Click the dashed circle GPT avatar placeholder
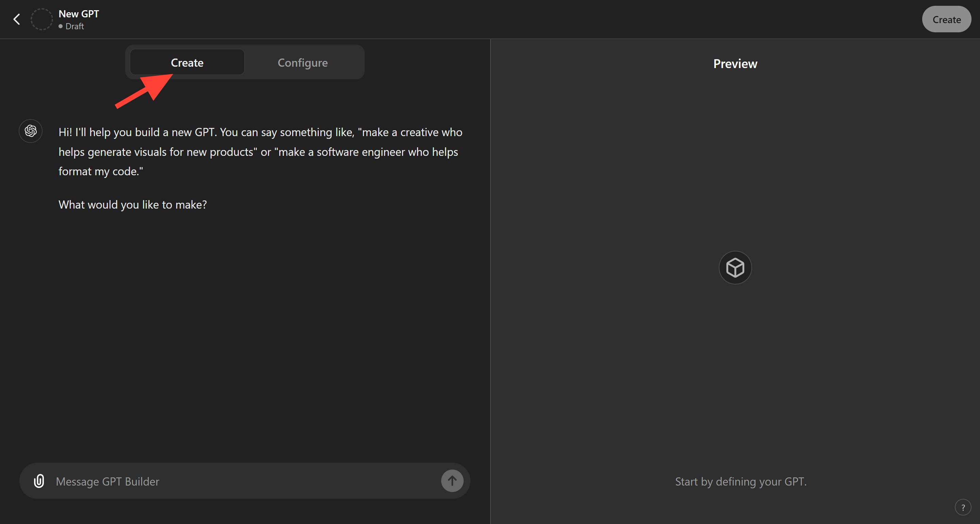The image size is (980, 524). point(41,19)
